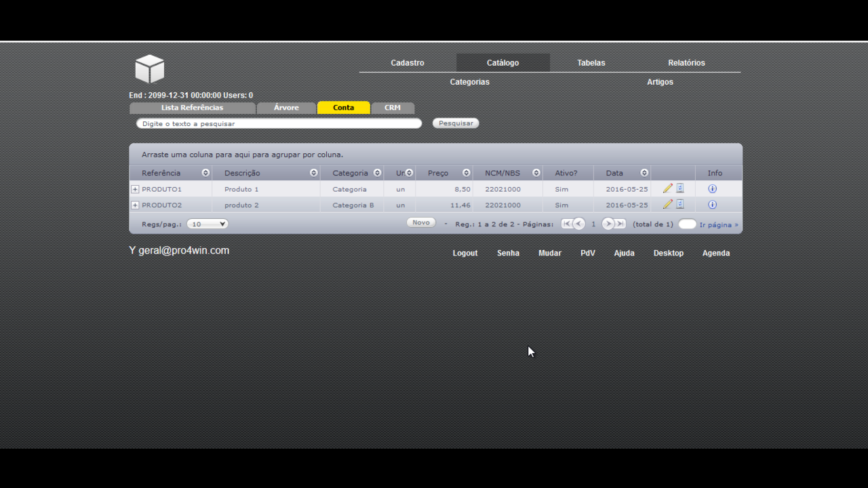Select the Artigos submenu
The width and height of the screenshot is (868, 488).
pos(660,82)
